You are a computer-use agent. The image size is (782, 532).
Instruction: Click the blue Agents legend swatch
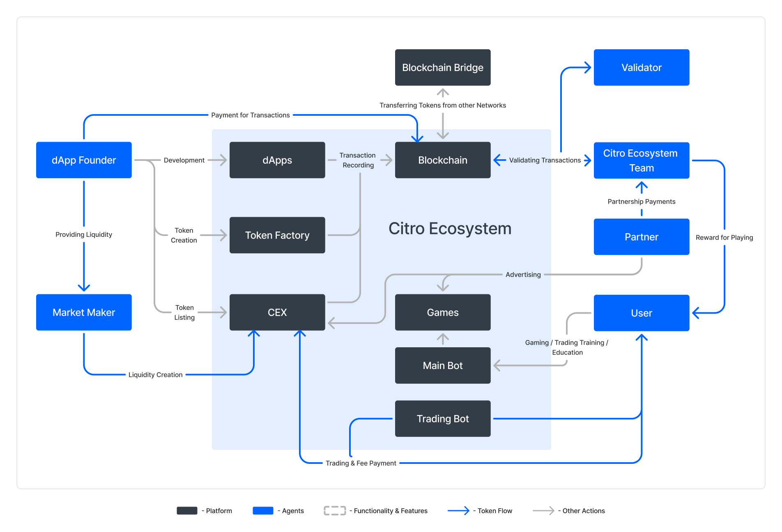(263, 511)
